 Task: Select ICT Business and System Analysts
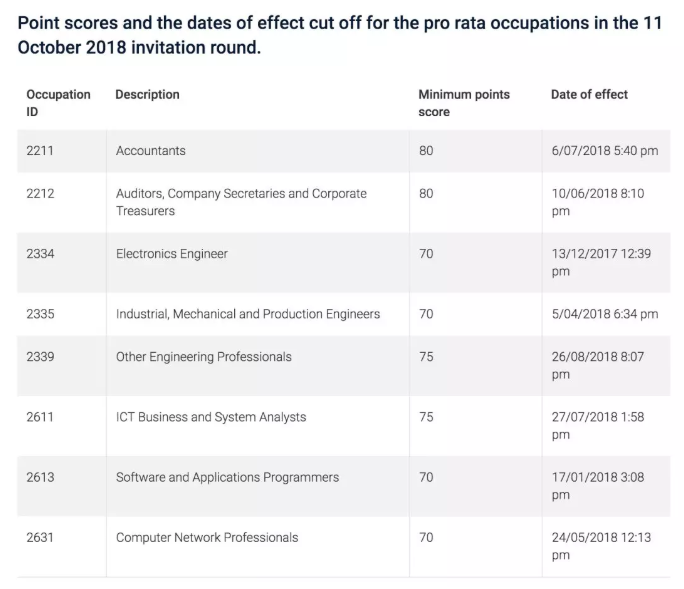coord(211,417)
